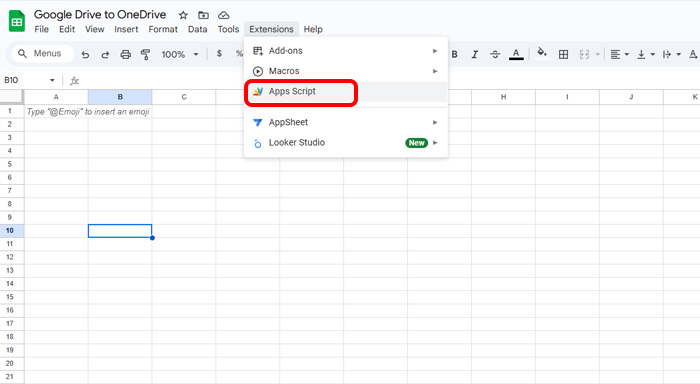The width and height of the screenshot is (700, 384).
Task: Select row 1 header
Action: click(x=10, y=111)
